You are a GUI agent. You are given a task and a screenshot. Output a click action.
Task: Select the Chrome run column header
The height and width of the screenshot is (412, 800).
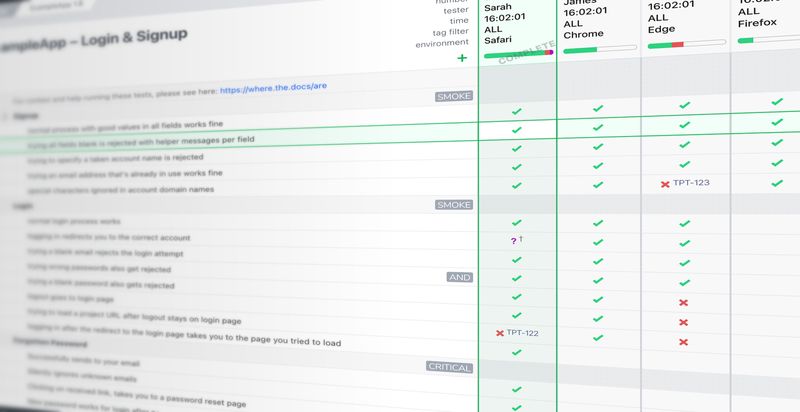click(x=599, y=28)
